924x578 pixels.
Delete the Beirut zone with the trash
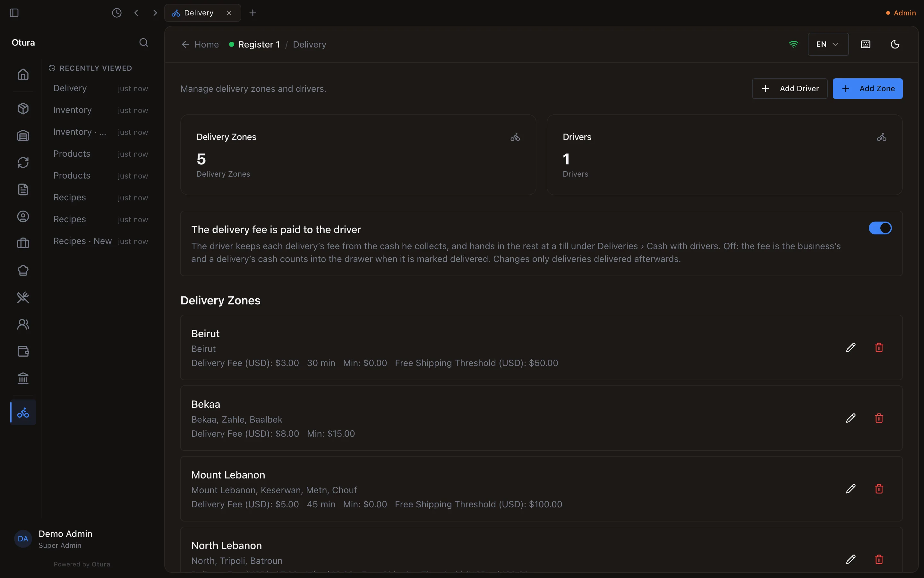click(879, 347)
